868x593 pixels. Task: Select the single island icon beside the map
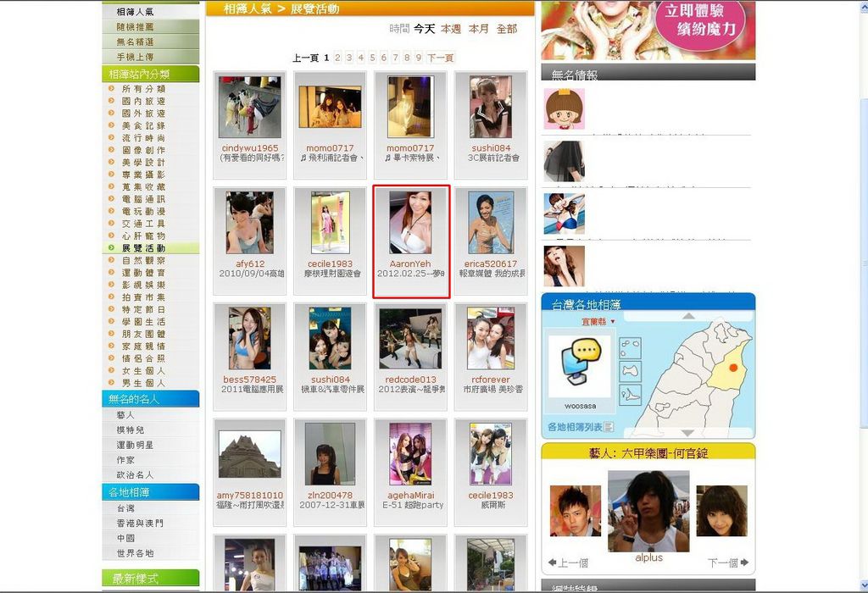pyautogui.click(x=630, y=371)
